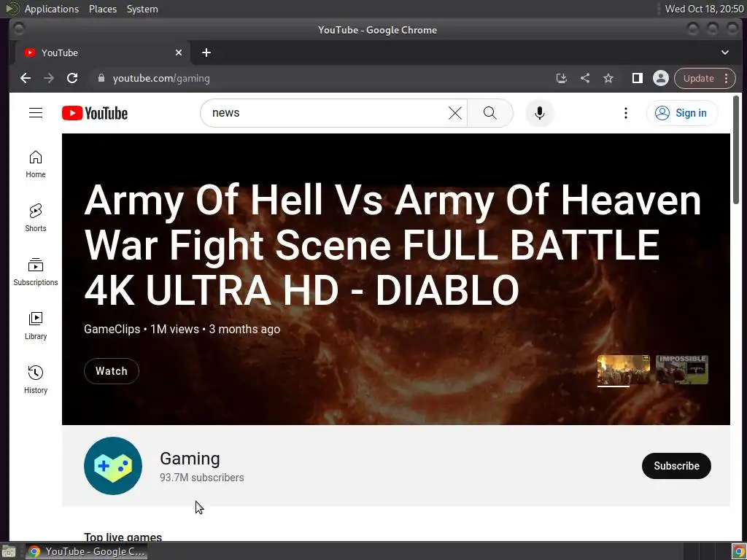Click the GameClips channel name
Screen dimensions: 747x560
[x=112, y=329]
